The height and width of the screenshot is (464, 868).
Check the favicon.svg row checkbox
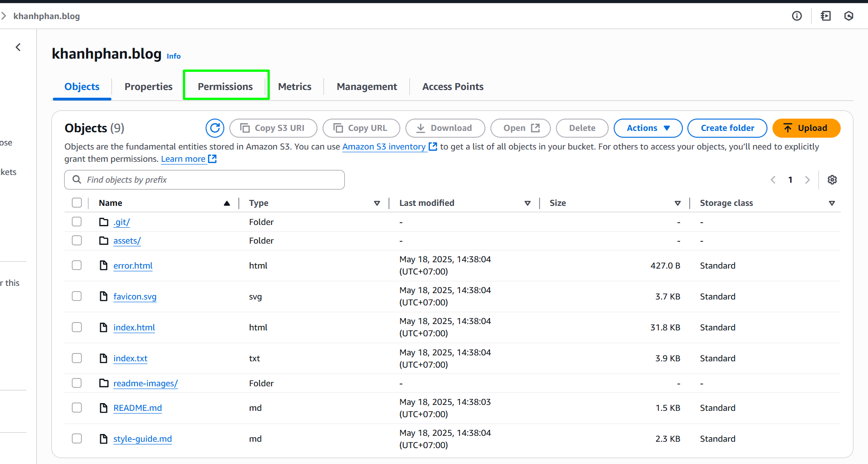(77, 296)
